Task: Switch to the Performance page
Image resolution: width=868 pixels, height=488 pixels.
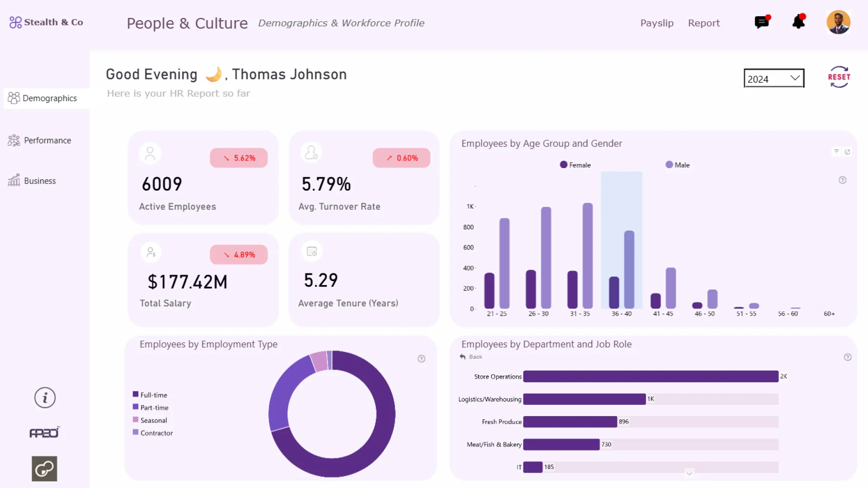Action: (x=40, y=141)
